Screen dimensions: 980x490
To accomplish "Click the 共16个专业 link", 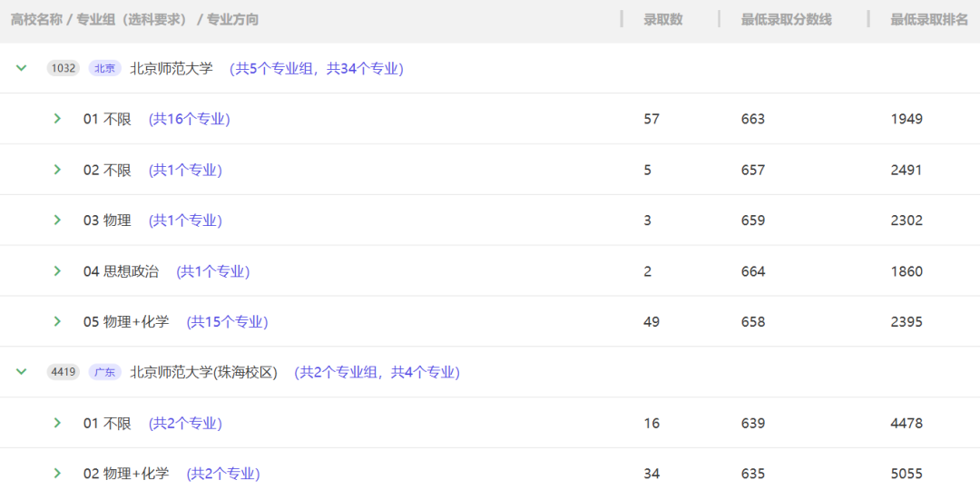I will [x=190, y=119].
